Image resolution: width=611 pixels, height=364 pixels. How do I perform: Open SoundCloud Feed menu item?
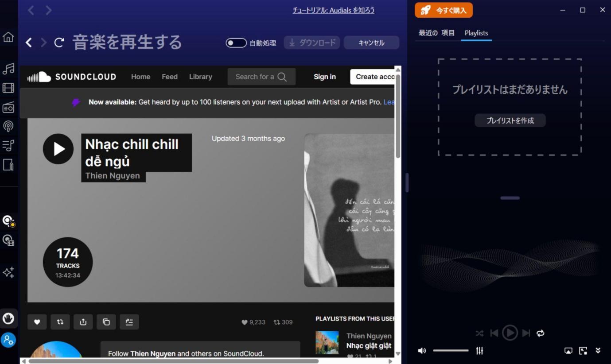click(170, 77)
